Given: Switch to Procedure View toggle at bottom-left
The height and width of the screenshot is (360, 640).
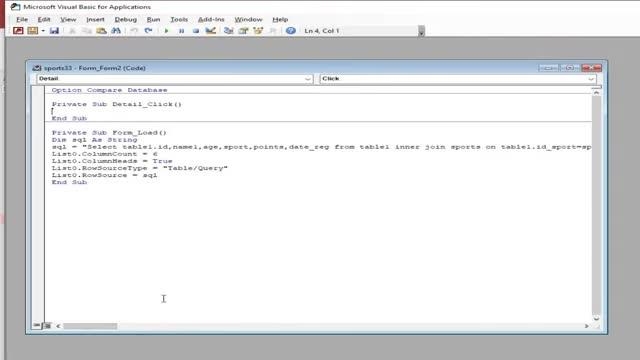Looking at the screenshot, I should point(37,326).
